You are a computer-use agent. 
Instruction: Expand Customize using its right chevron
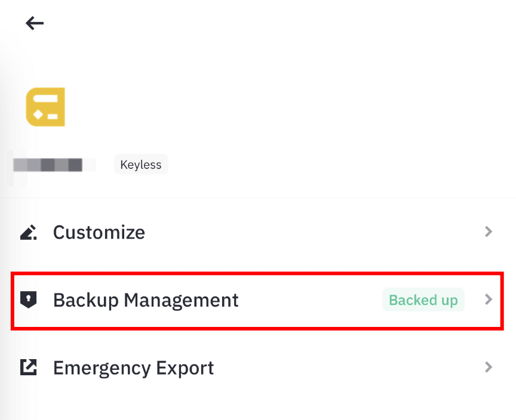[489, 231]
